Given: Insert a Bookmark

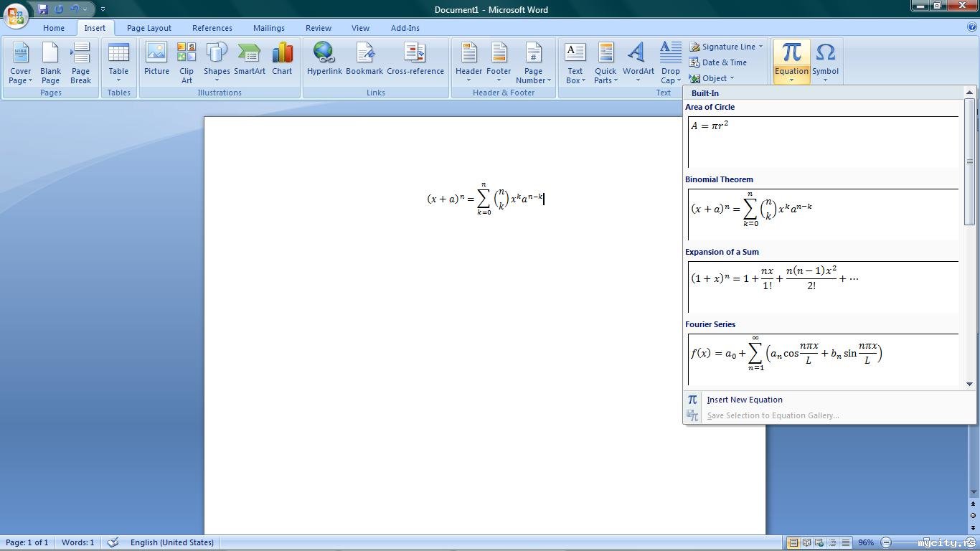Looking at the screenshot, I should 364,60.
